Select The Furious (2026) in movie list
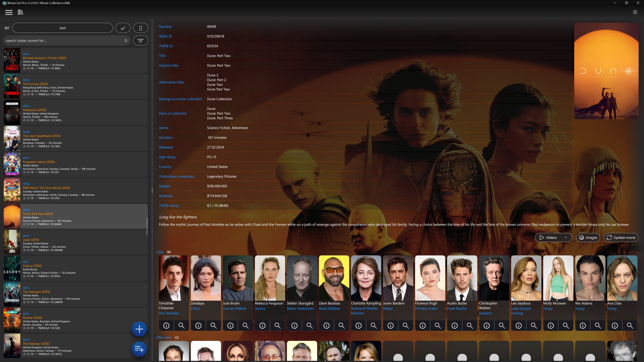The width and height of the screenshot is (644, 362). (75, 86)
